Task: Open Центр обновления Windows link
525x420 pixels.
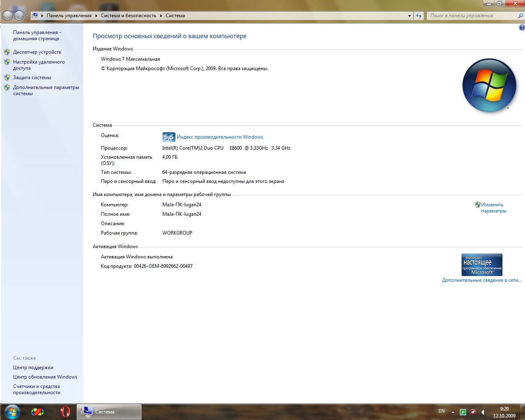Action: coord(45,377)
